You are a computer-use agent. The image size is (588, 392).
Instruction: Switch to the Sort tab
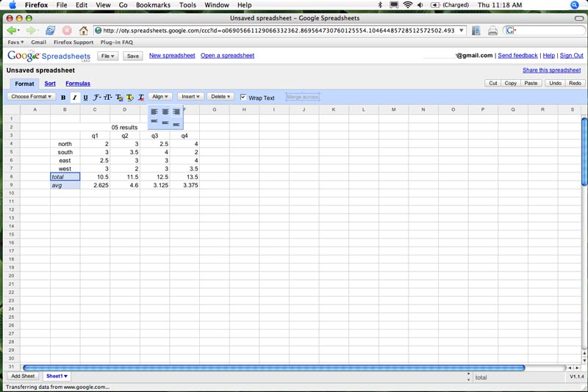[x=50, y=84]
